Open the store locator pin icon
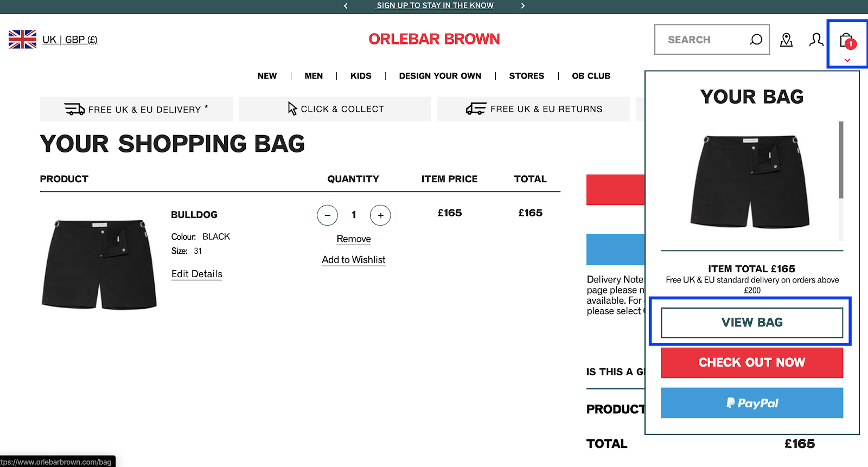The height and width of the screenshot is (467, 868). tap(786, 40)
